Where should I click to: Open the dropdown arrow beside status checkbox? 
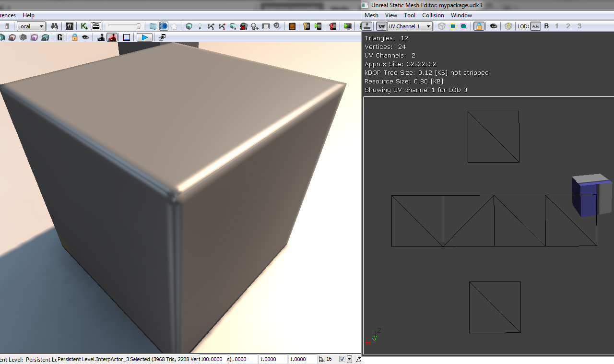click(x=349, y=359)
